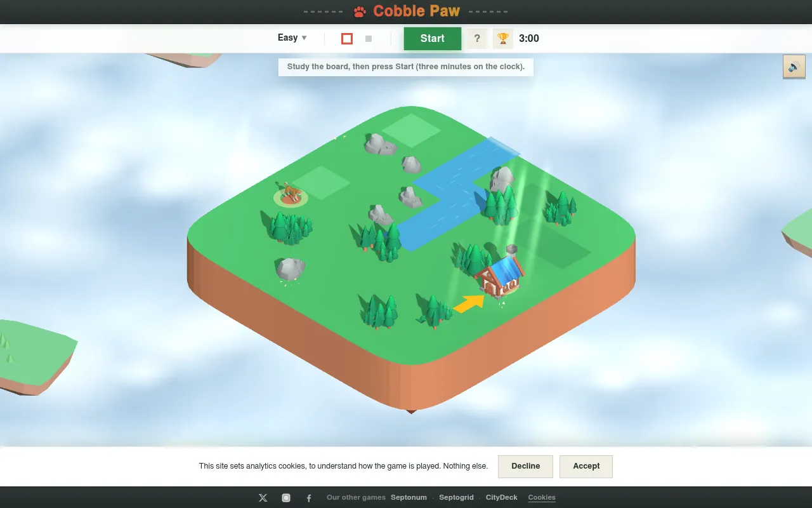The image size is (812, 508).
Task: Open the Septogrid game link
Action: click(456, 498)
